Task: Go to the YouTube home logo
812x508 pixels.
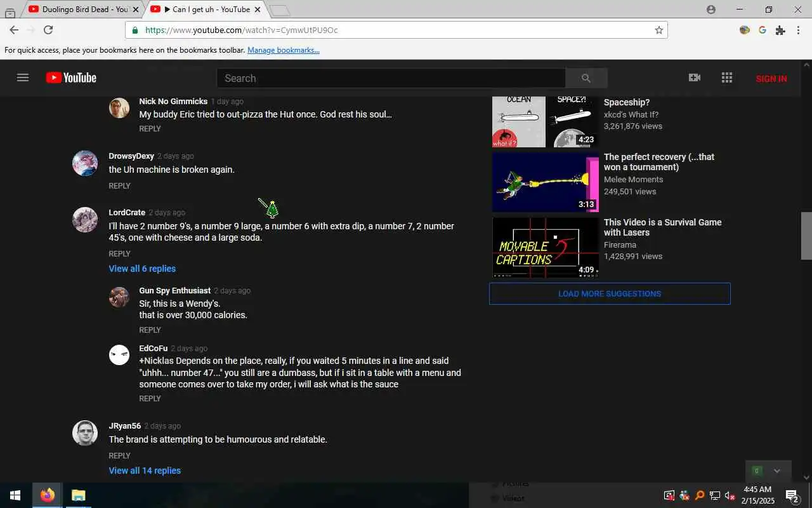Action: [71, 77]
